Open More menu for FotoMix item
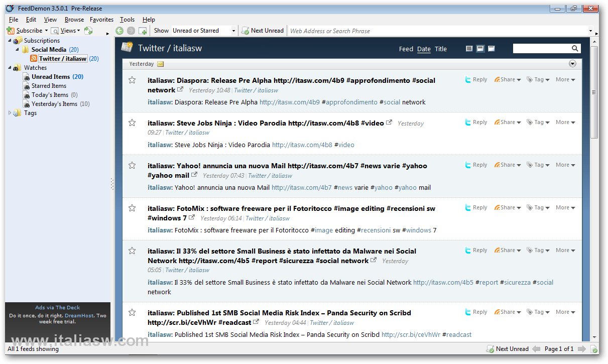This screenshot has width=608, height=364. pyautogui.click(x=565, y=207)
